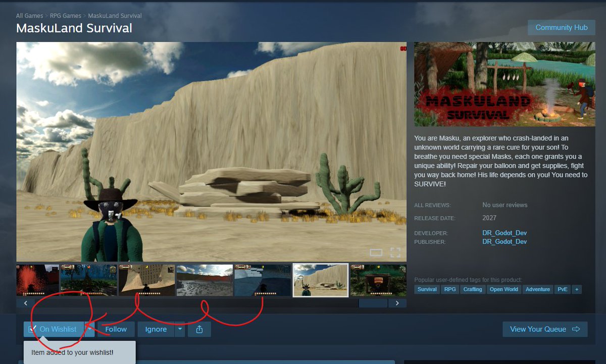Screen dimensions: 606x364
Task: Select the PvE tag
Action: tap(562, 289)
